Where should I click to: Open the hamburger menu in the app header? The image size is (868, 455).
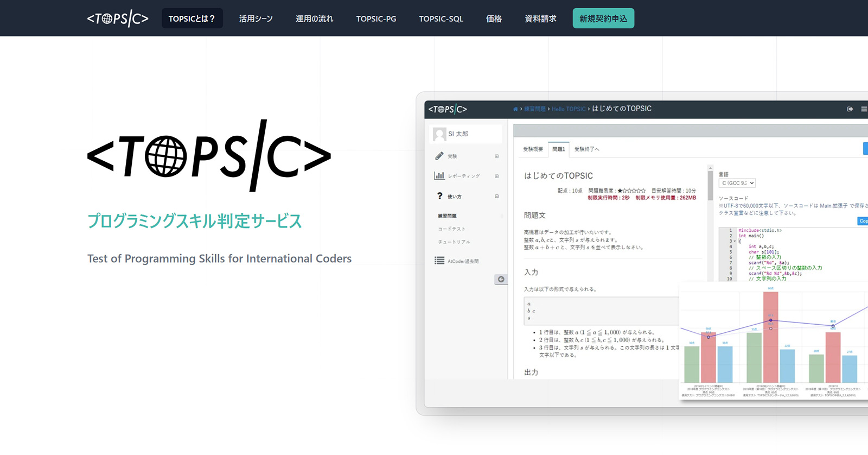tap(864, 109)
